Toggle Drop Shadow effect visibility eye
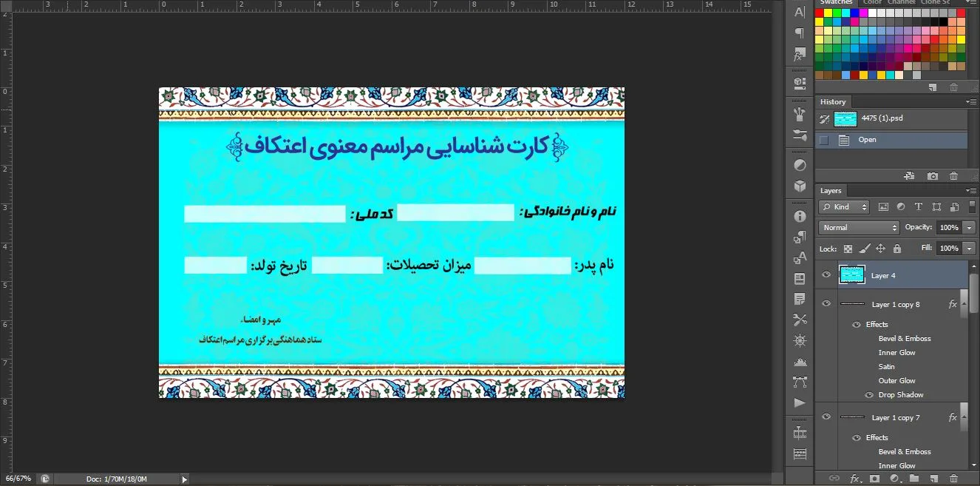980x486 pixels. coord(869,394)
